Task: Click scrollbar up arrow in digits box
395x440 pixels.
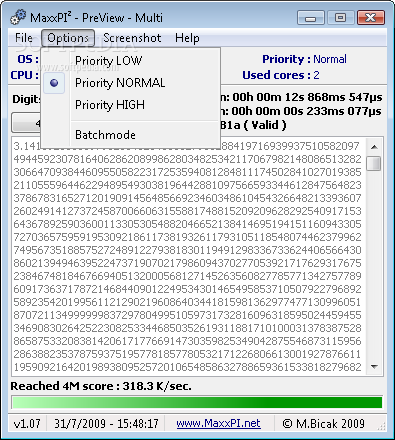Action: tap(374, 147)
